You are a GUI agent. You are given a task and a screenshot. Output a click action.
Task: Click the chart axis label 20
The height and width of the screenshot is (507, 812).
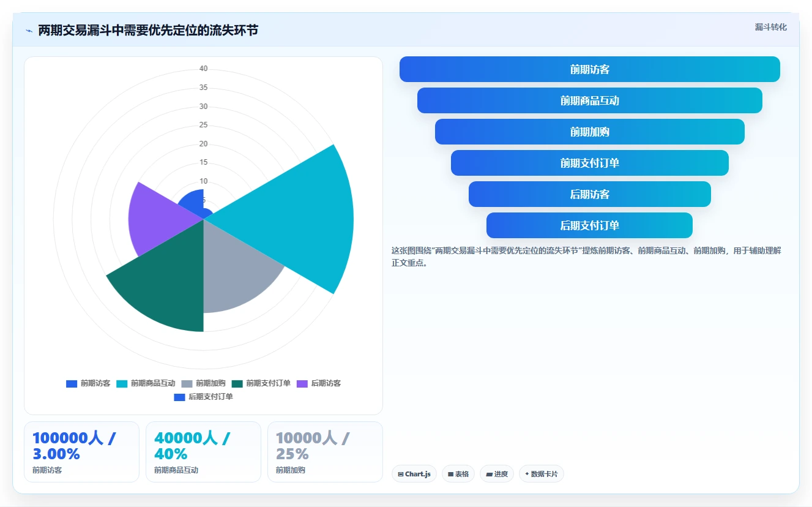pos(203,144)
